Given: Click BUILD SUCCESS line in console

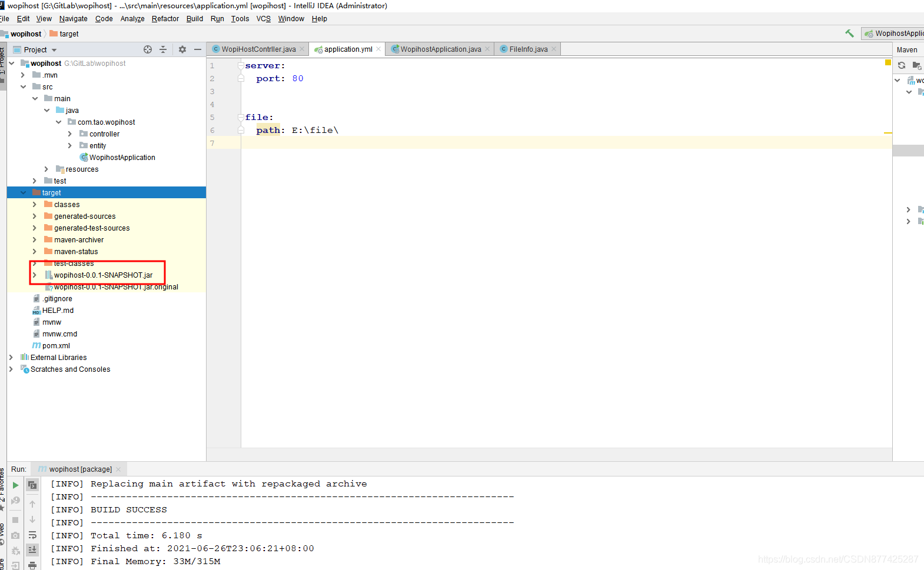Looking at the screenshot, I should [129, 510].
